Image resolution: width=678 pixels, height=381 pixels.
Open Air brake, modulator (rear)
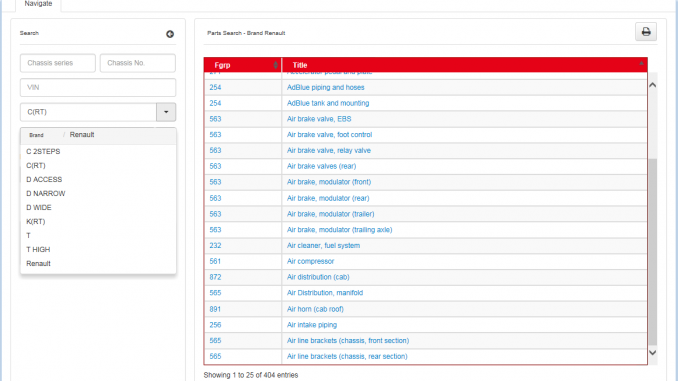(x=328, y=199)
